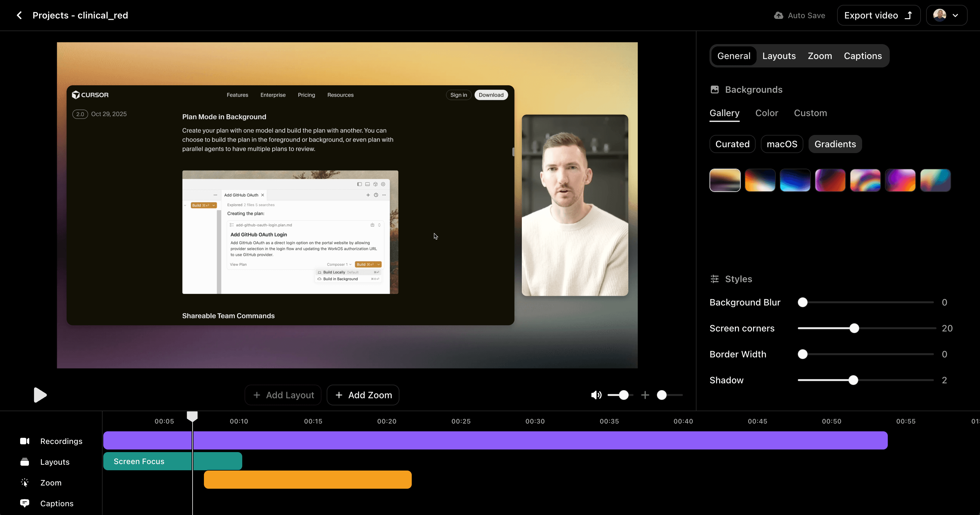Open the Color backgrounds tab
Image resolution: width=980 pixels, height=515 pixels.
point(767,113)
